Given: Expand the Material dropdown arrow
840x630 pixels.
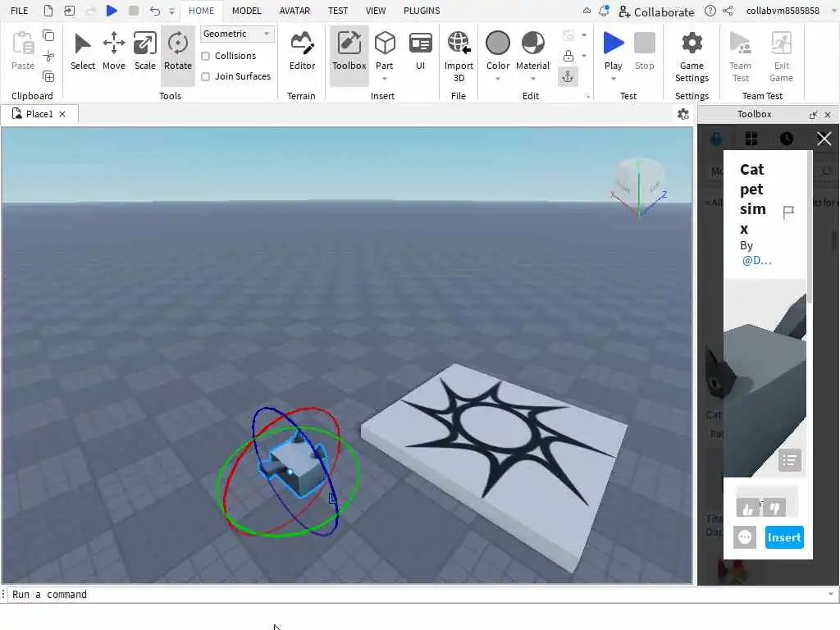Looking at the screenshot, I should tap(532, 79).
